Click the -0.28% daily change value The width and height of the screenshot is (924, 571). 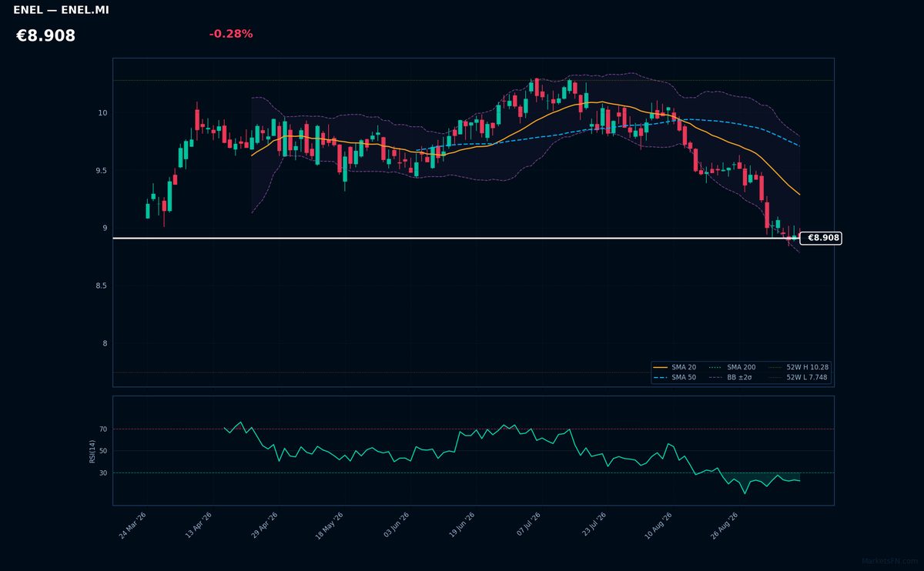pos(231,34)
